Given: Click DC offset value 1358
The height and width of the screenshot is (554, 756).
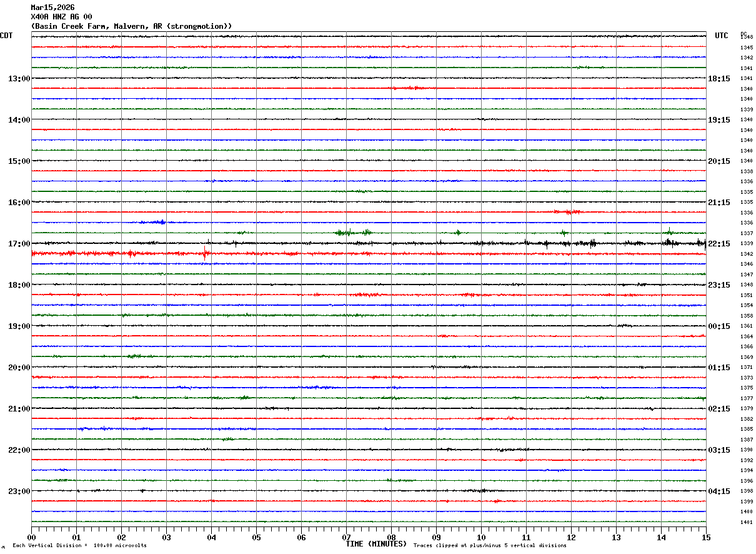Looking at the screenshot, I should 747,316.
